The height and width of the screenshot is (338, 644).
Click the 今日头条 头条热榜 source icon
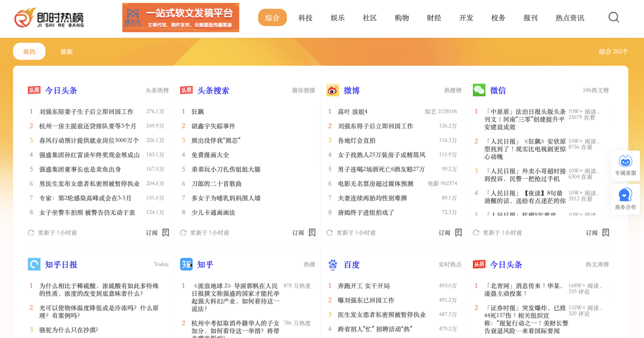pyautogui.click(x=34, y=90)
